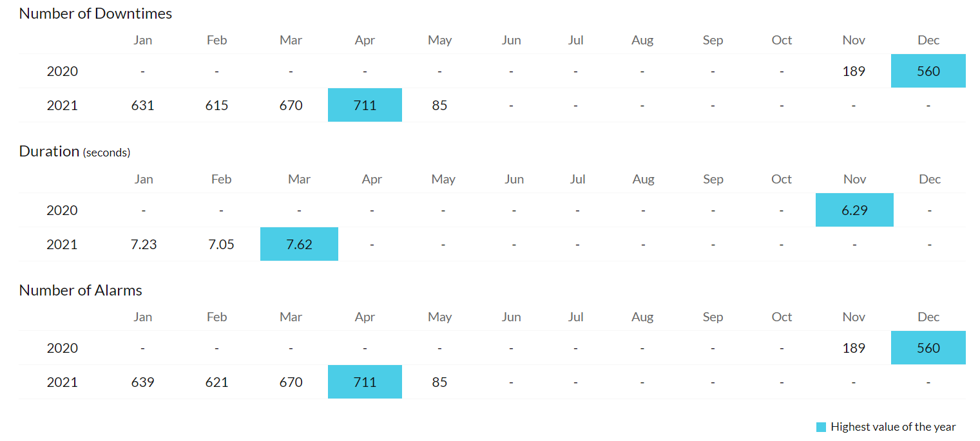This screenshot has width=980, height=441.
Task: Click the 2021 row label in Duration table
Action: point(62,244)
